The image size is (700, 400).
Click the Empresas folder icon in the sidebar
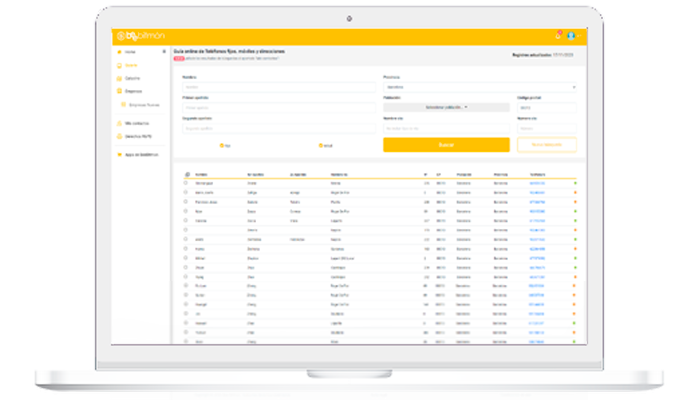tap(120, 91)
